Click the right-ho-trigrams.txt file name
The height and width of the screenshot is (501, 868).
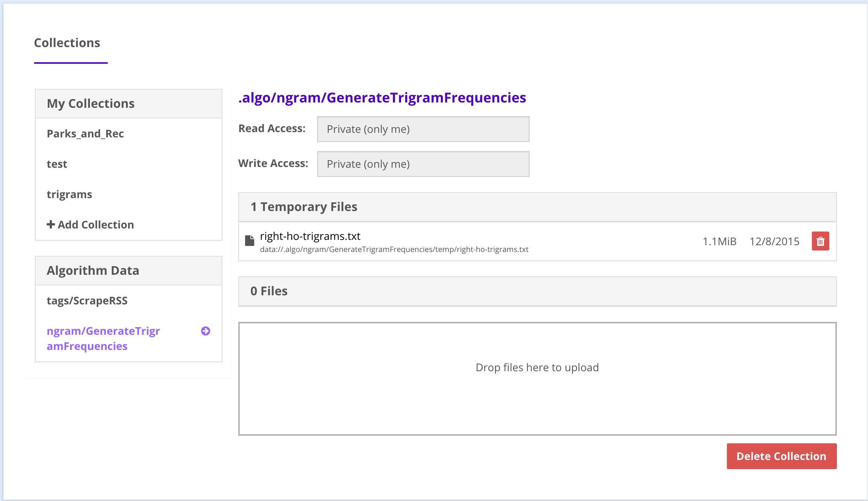[x=310, y=236]
